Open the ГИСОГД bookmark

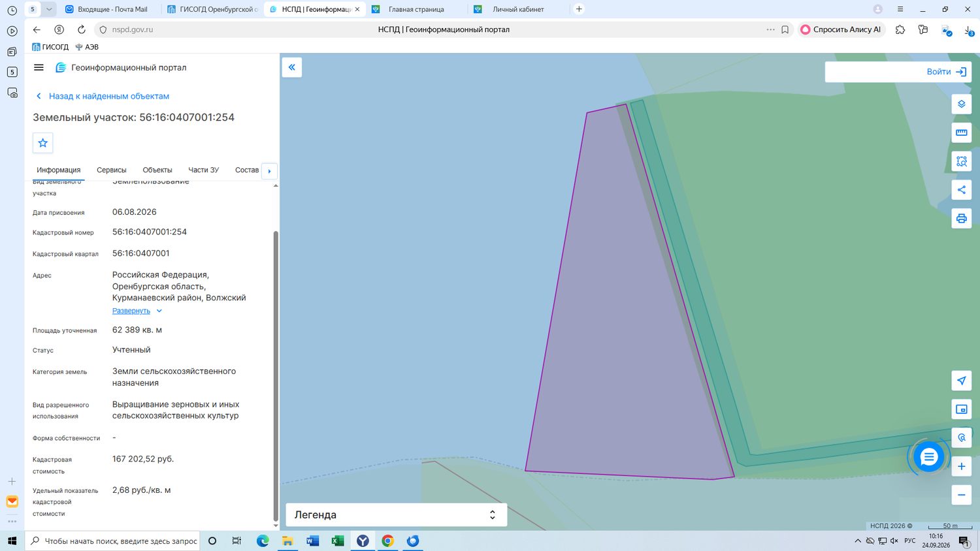point(50,47)
